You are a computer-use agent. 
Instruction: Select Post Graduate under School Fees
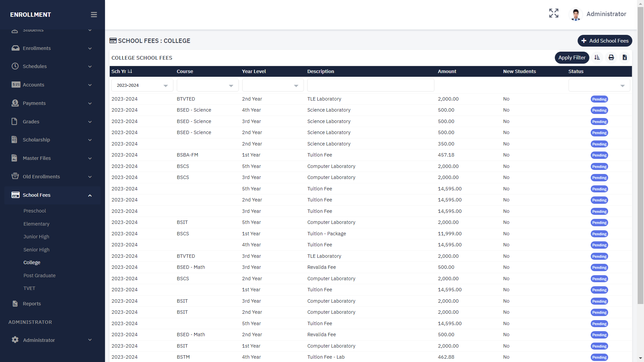coord(39,276)
